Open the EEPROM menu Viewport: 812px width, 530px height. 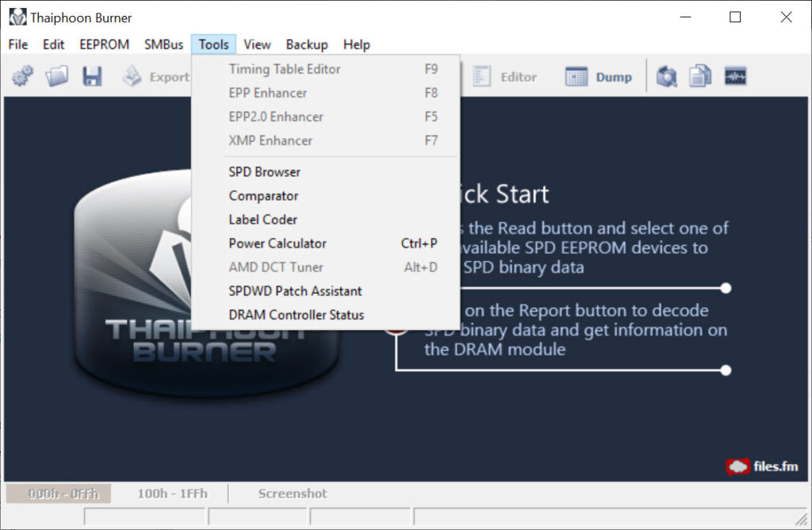click(104, 44)
